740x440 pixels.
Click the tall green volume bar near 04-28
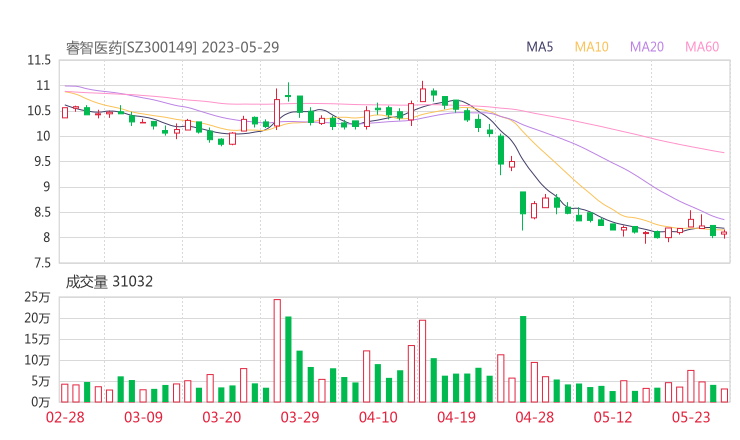pyautogui.click(x=523, y=359)
